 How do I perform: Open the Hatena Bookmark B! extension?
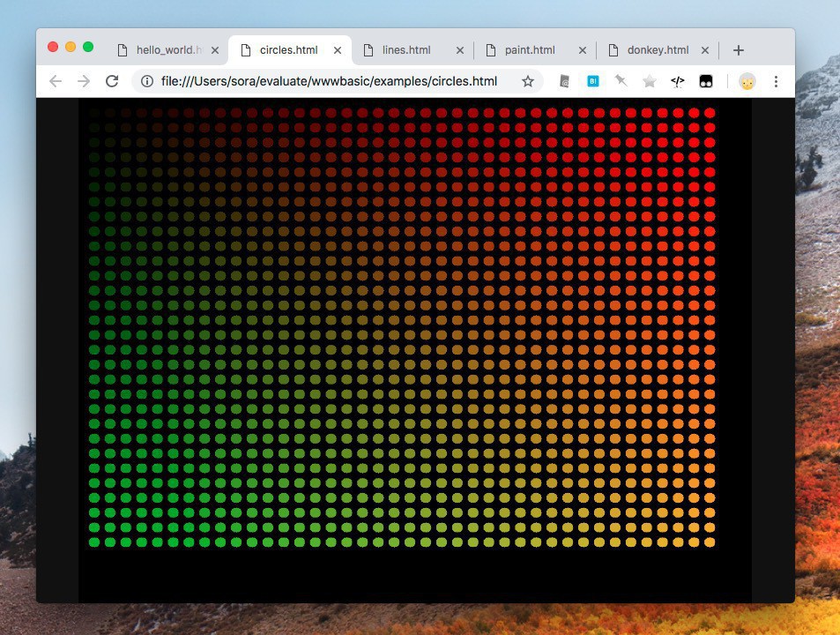593,82
